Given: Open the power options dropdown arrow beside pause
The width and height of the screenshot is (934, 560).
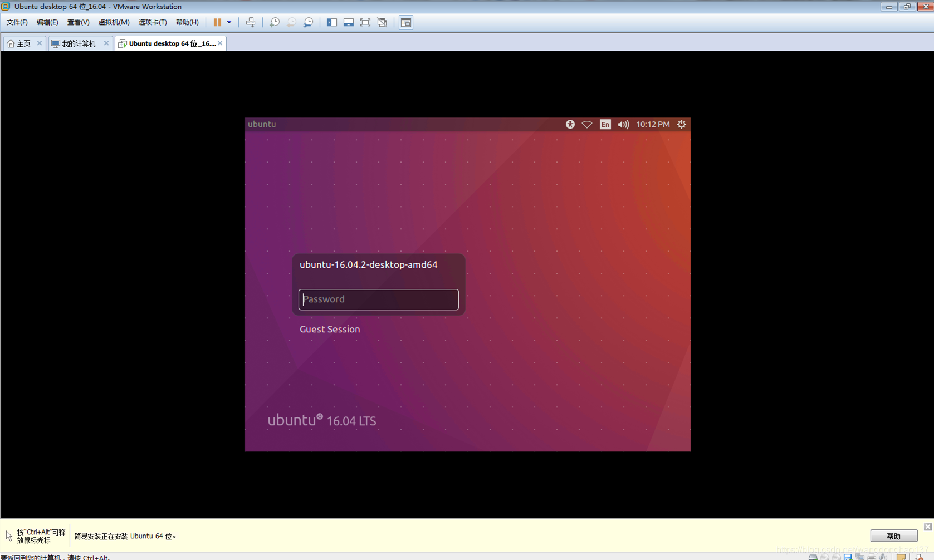Looking at the screenshot, I should pyautogui.click(x=229, y=22).
